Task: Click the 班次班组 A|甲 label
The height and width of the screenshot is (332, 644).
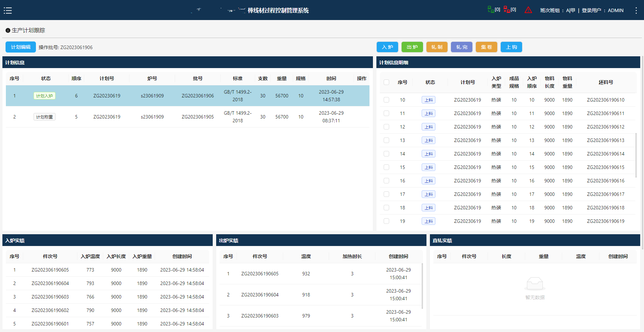Action: (x=558, y=10)
